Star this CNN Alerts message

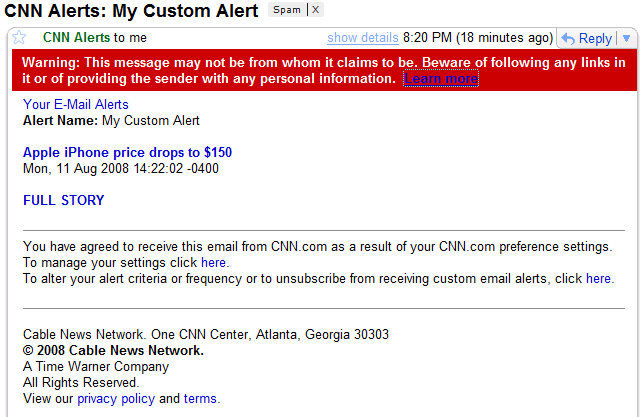[19, 38]
